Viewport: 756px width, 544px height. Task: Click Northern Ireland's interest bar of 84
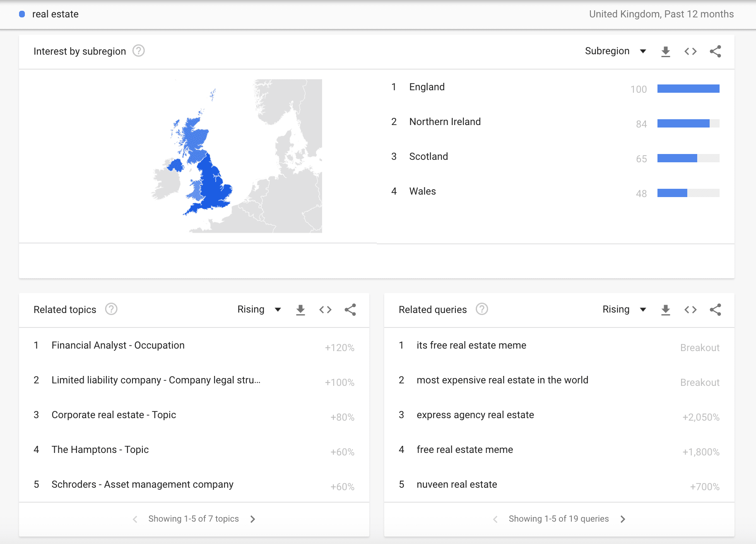[x=688, y=123]
